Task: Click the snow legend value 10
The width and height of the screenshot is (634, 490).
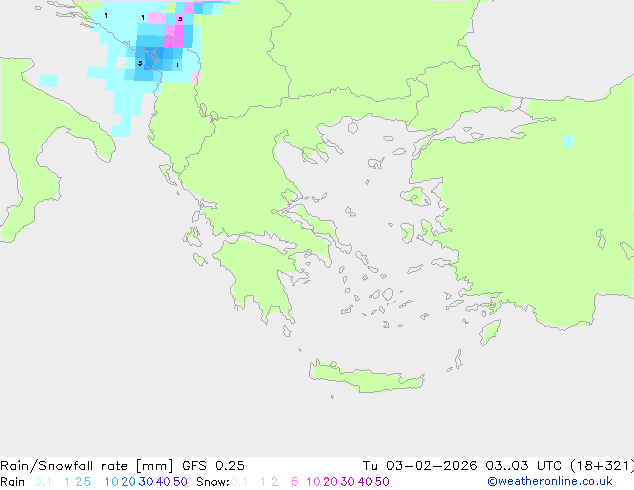Action: [313, 482]
